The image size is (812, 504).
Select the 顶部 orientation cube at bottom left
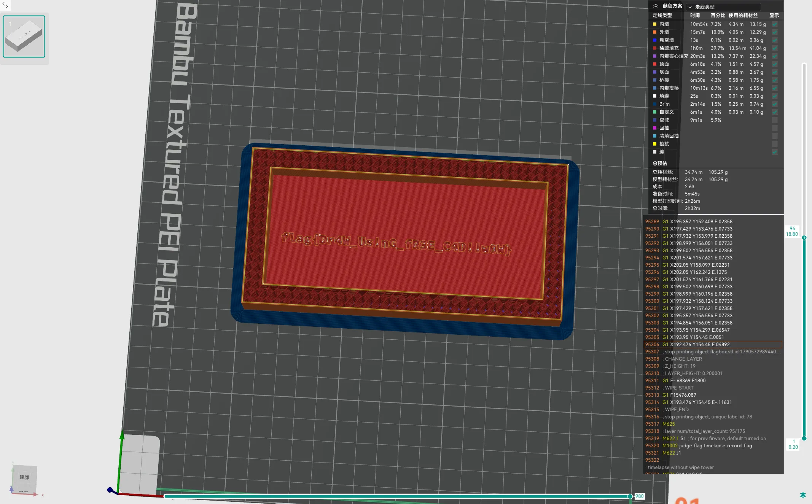coord(24,476)
